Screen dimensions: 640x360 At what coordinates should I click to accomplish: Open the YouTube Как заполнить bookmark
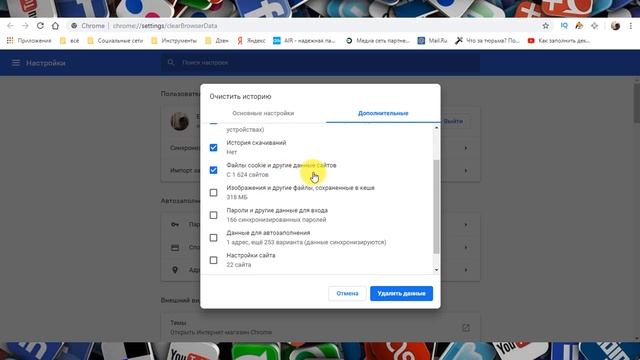559,41
